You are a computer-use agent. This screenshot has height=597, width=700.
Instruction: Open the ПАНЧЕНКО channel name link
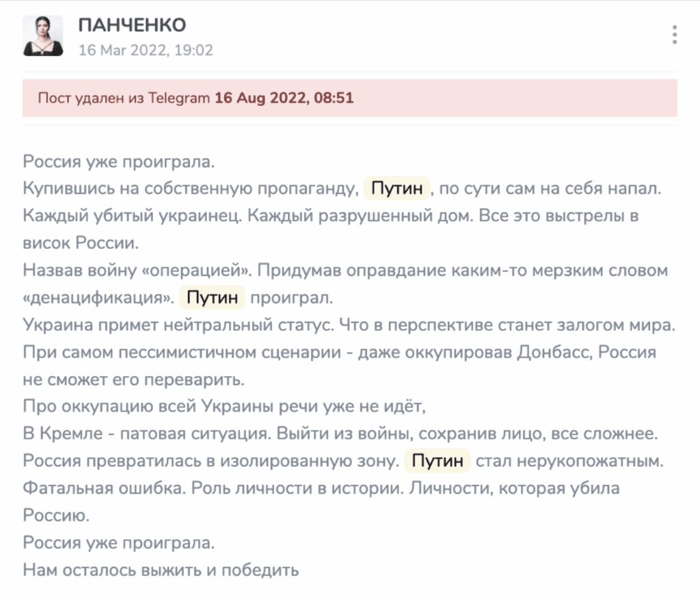[132, 25]
